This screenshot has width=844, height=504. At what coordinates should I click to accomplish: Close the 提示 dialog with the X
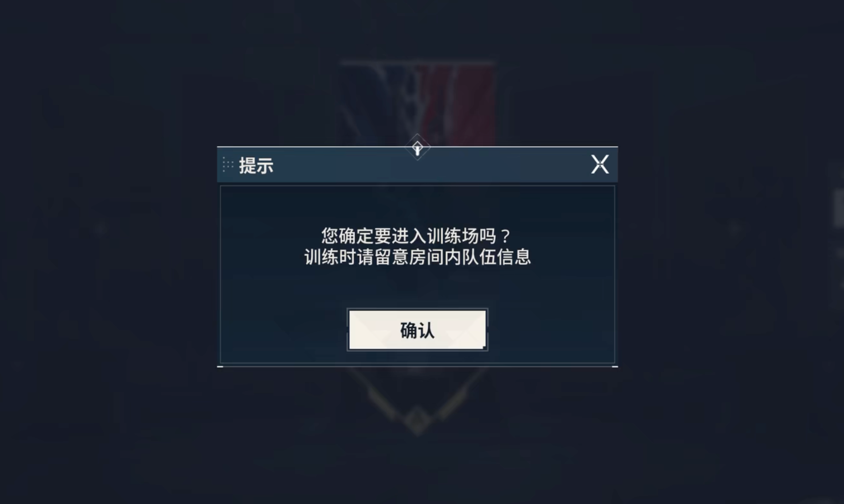(600, 164)
